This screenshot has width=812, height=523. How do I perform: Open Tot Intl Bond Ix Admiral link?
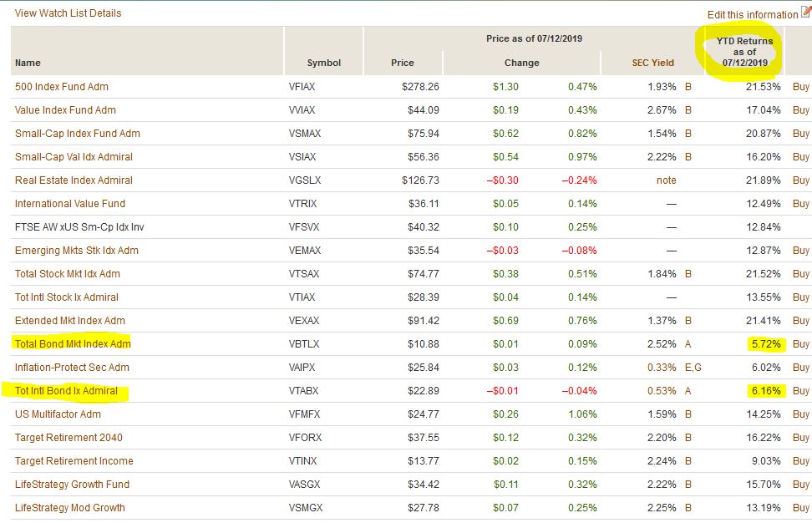(x=66, y=390)
